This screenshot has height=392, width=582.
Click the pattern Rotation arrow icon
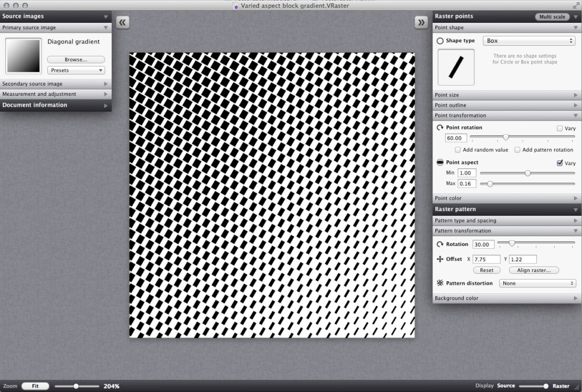point(440,244)
